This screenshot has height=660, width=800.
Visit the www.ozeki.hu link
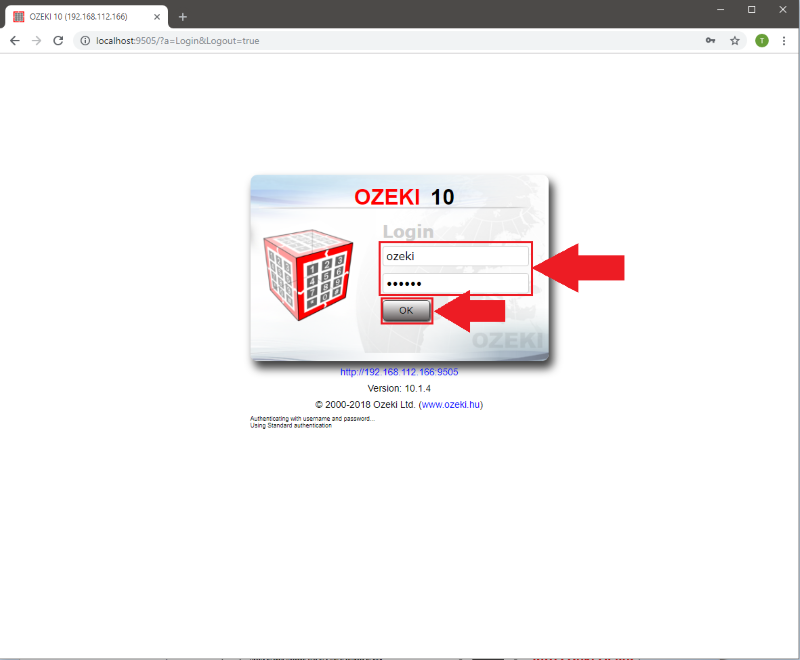click(450, 404)
